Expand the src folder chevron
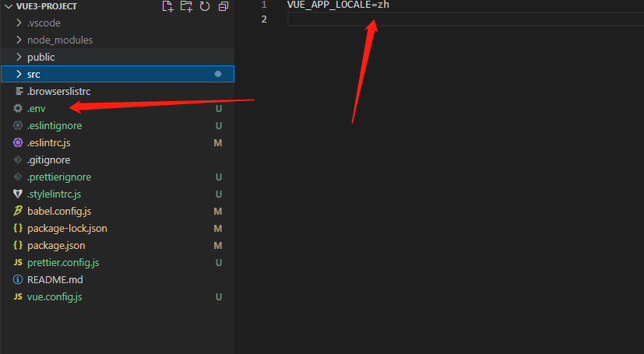This screenshot has height=354, width=644. (x=19, y=74)
